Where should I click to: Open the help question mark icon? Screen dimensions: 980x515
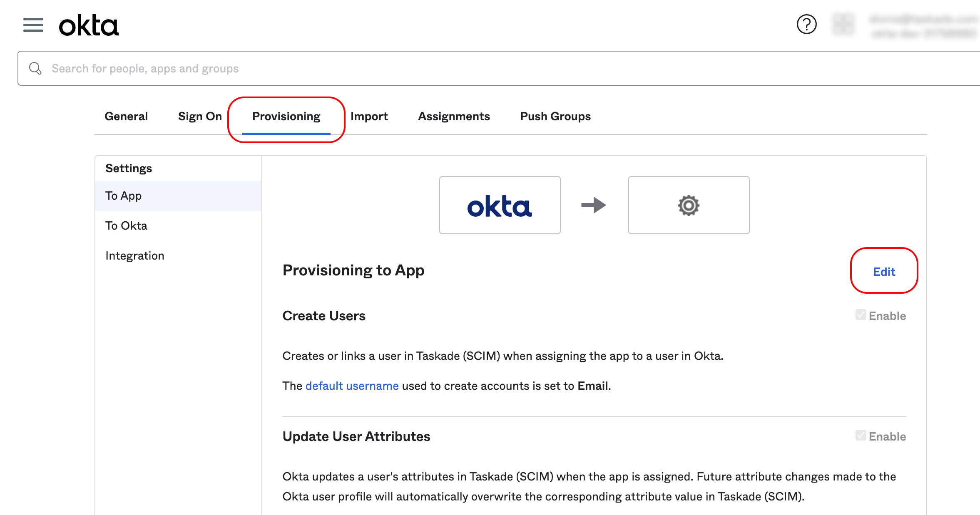point(806,25)
